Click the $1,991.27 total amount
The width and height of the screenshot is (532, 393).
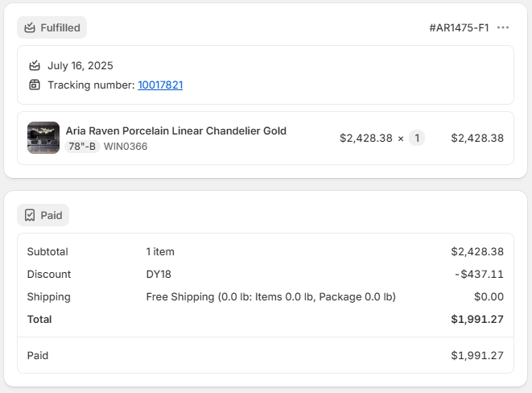(x=477, y=319)
